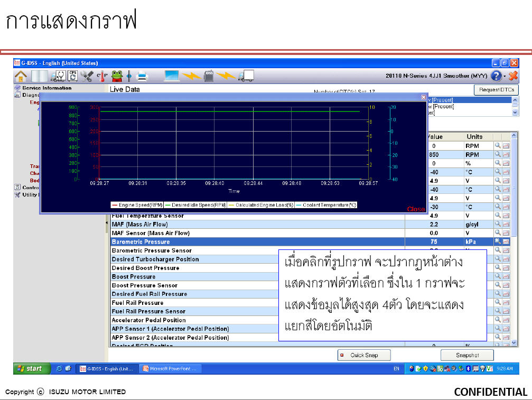Image resolution: width=532 pixels, height=400 pixels.
Task: Open the CPS controller programming icon
Action: pos(72,76)
